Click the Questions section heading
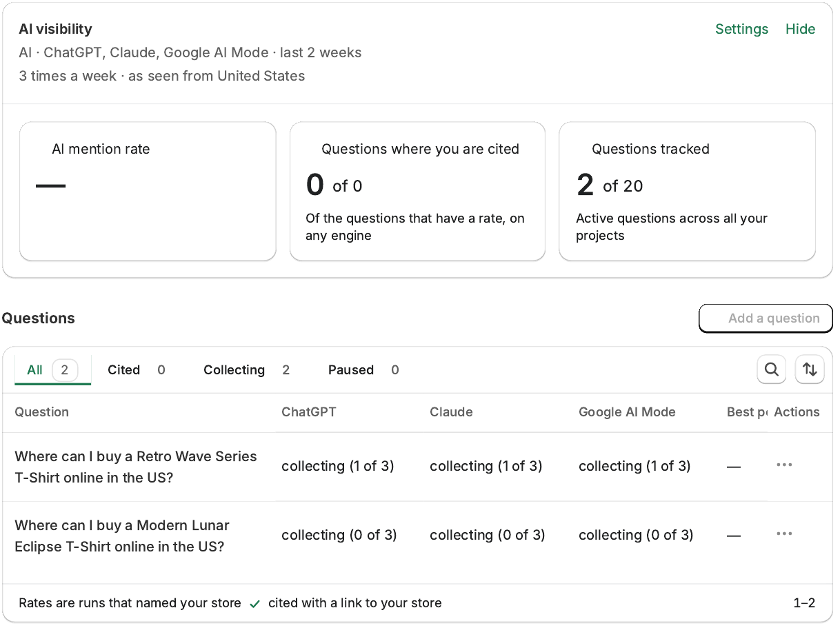Screen dimensions: 840x630 38,318
